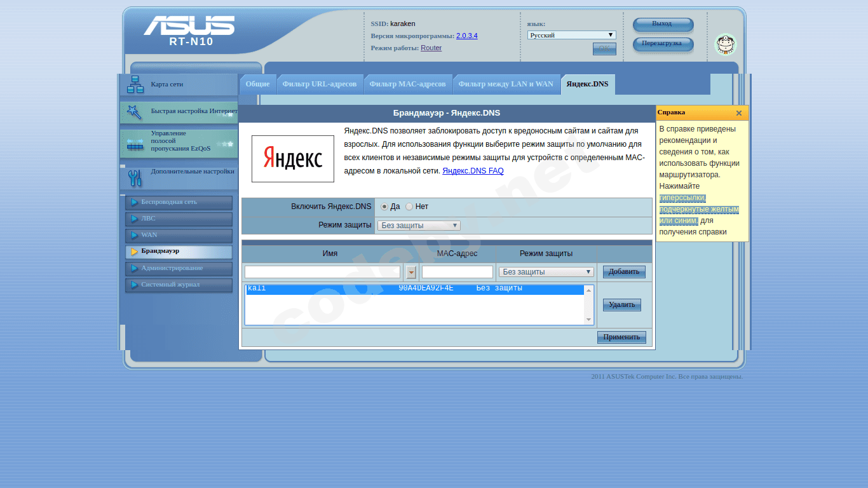Go to ЛВС settings
The image size is (868, 488).
click(x=179, y=219)
